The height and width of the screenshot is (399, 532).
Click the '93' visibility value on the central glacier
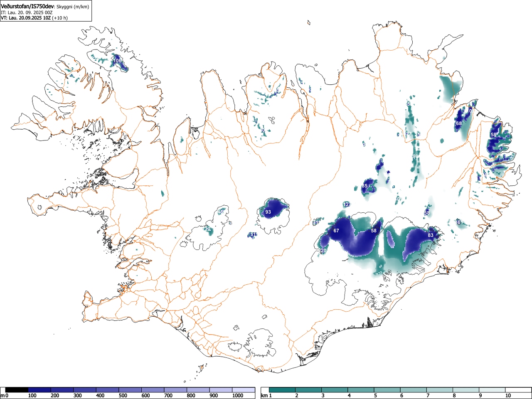click(268, 212)
